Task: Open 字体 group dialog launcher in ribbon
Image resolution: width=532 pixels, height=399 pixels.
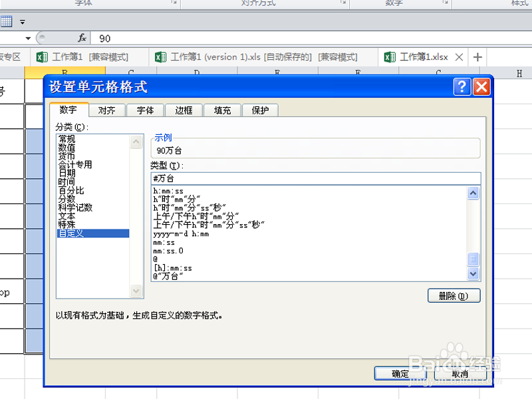Action: [x=174, y=3]
